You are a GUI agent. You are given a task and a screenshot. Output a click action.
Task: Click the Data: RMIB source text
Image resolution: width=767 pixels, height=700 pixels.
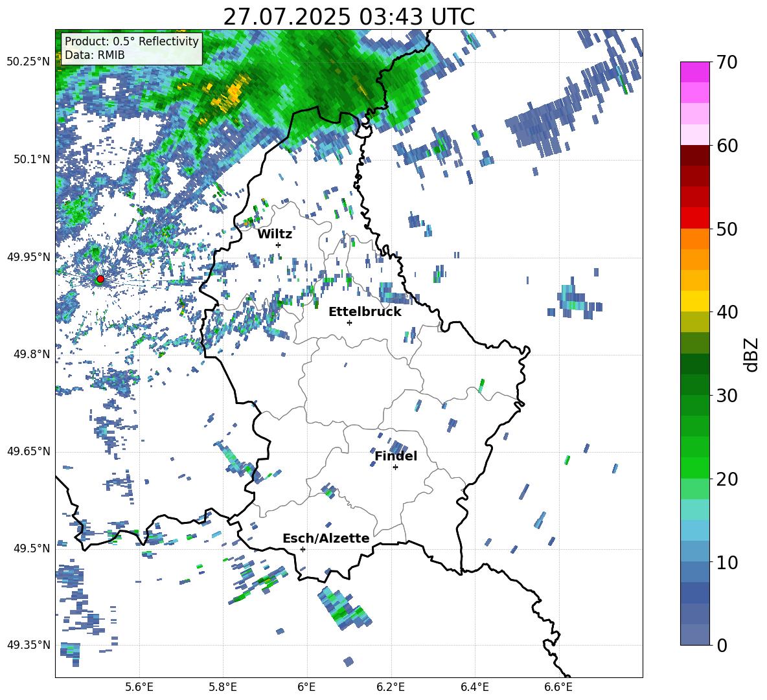95,55
